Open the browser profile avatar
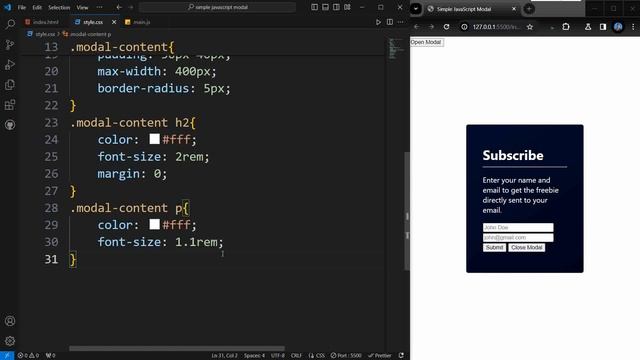640x360 pixels. click(618, 27)
